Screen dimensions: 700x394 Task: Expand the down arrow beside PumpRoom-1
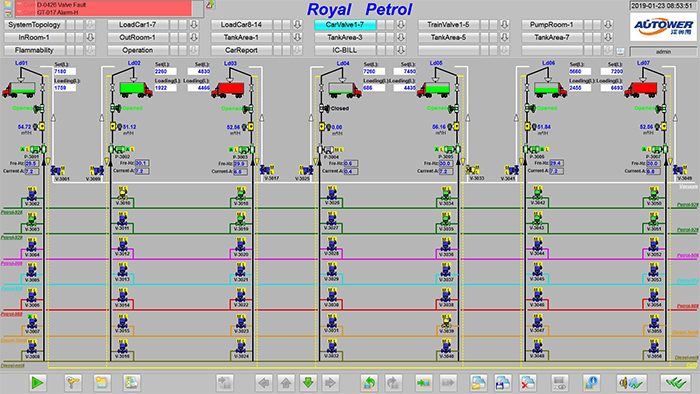pos(608,25)
